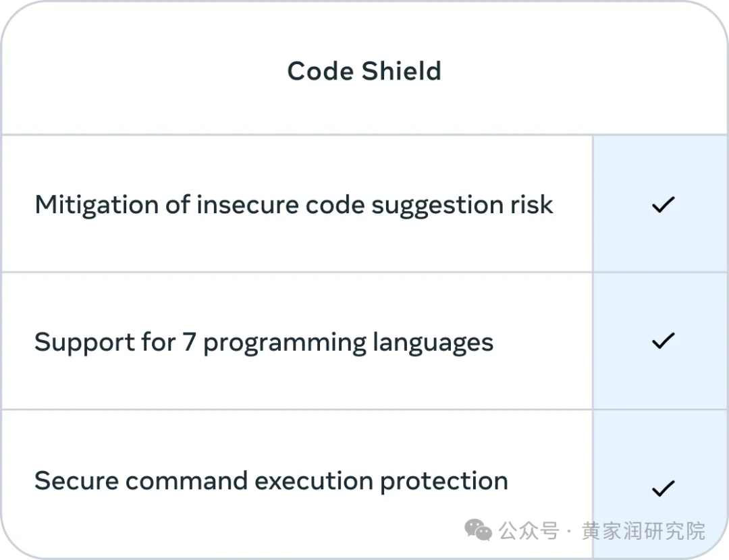
Task: Click the "公众号" watermark label
Action: click(529, 531)
